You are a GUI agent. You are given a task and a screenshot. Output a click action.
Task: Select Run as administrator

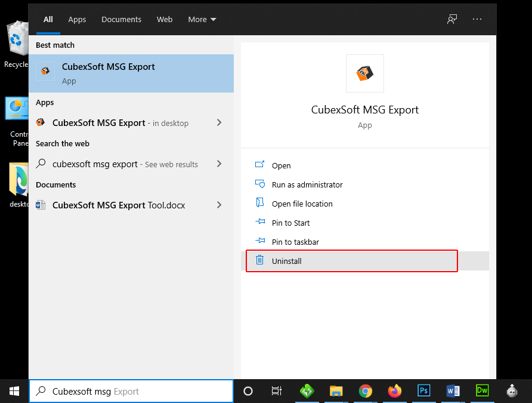(307, 185)
